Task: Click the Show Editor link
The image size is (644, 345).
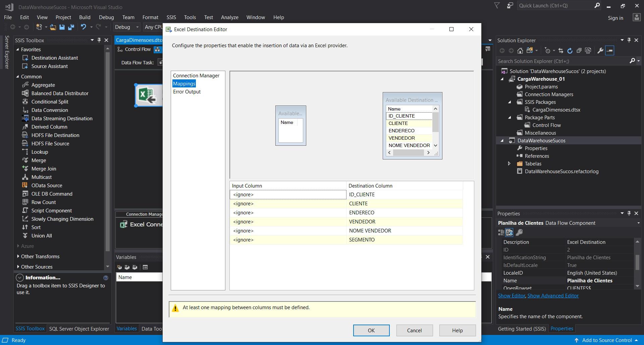Action: click(x=512, y=296)
